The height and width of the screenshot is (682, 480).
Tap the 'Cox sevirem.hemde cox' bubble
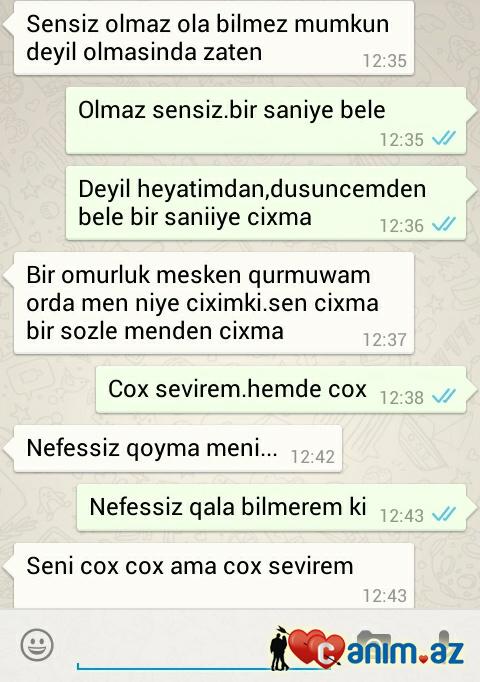pyautogui.click(x=281, y=389)
